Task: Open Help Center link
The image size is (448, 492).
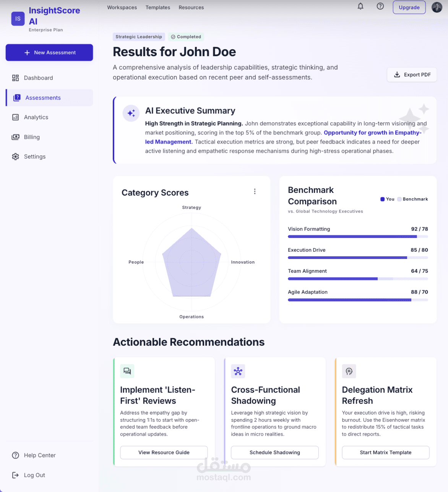Action: coord(40,455)
